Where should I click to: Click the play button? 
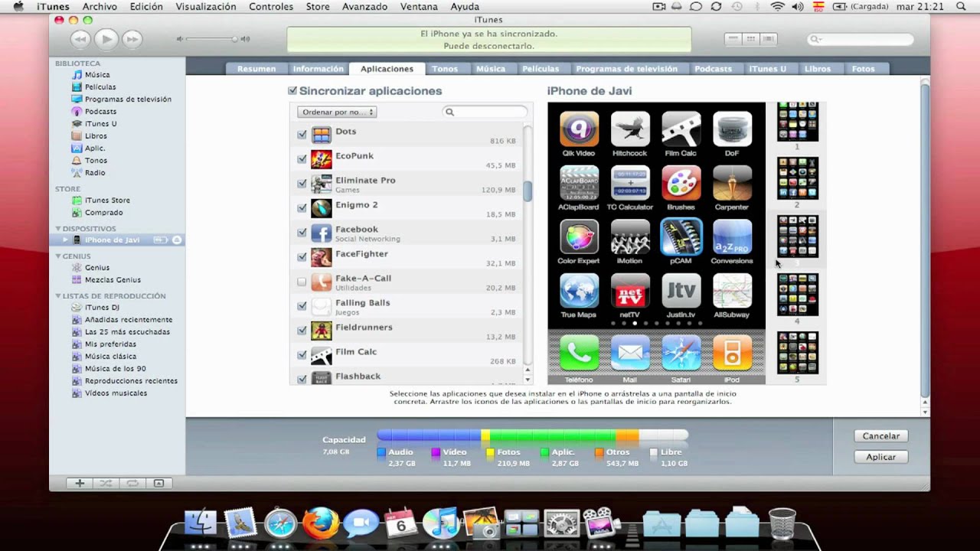[106, 39]
